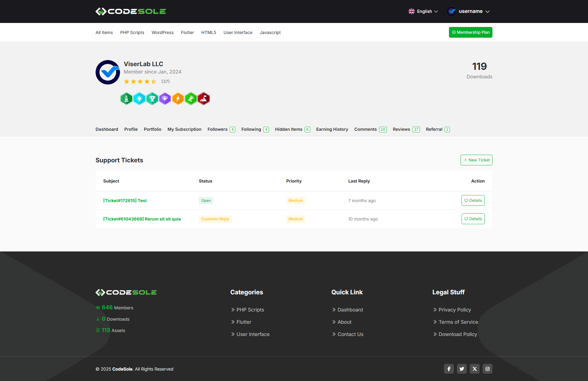Click the X social icon in footer
Image resolution: width=588 pixels, height=381 pixels.
pyautogui.click(x=475, y=369)
